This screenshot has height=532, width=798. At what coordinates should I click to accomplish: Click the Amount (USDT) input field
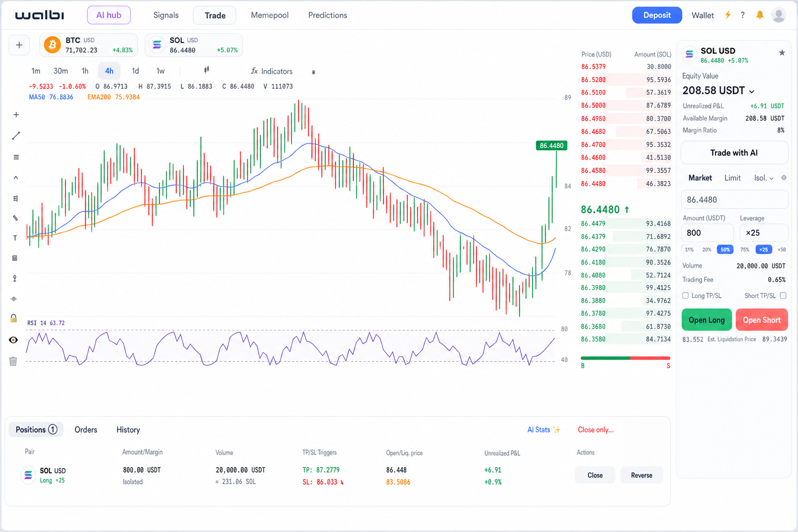pyautogui.click(x=707, y=233)
